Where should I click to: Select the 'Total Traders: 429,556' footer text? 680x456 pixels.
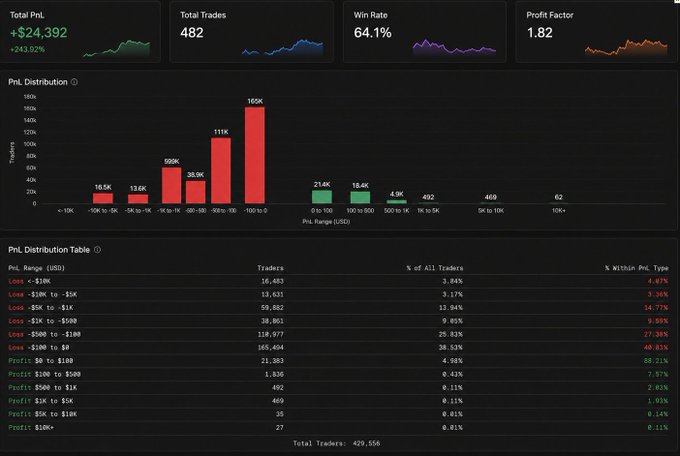click(337, 443)
